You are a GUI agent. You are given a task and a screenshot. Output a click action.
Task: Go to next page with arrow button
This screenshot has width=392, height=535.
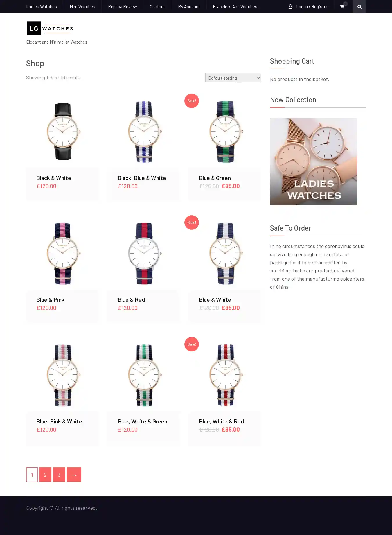[x=74, y=475]
